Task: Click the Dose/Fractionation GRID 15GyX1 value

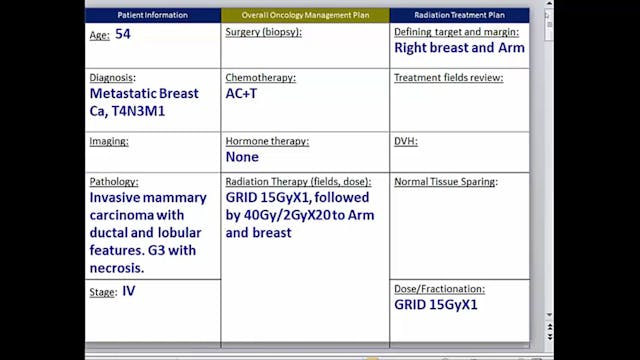Action: click(436, 304)
